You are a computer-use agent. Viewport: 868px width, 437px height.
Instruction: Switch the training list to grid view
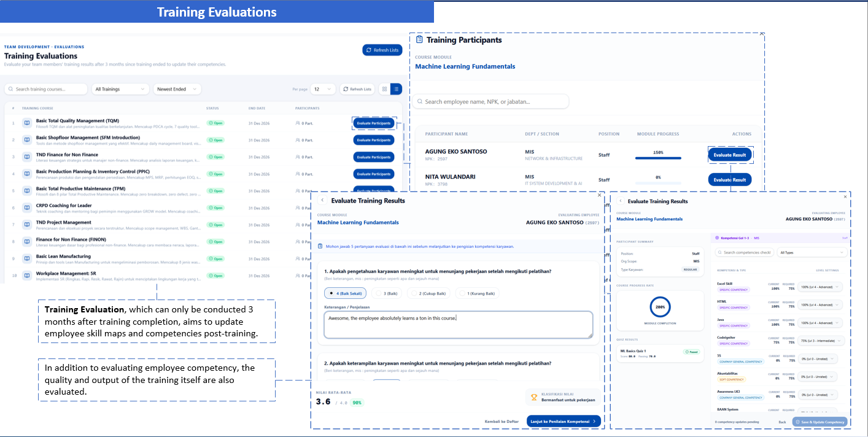click(384, 89)
